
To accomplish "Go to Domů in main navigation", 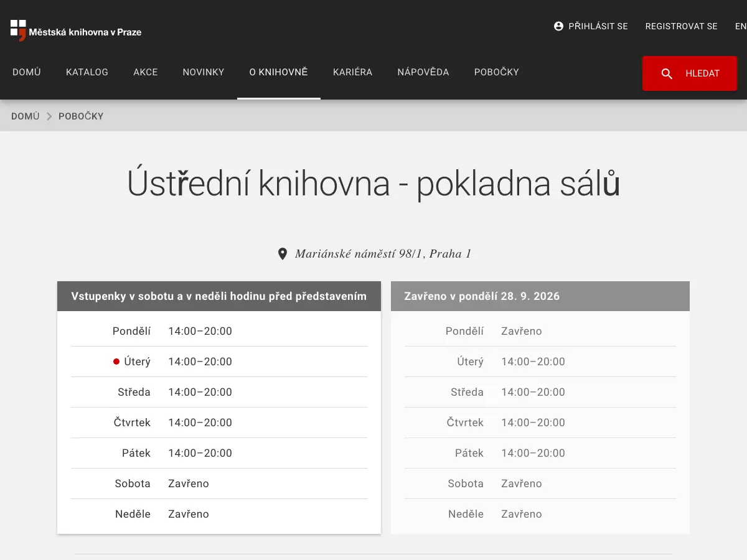I will (x=27, y=72).
